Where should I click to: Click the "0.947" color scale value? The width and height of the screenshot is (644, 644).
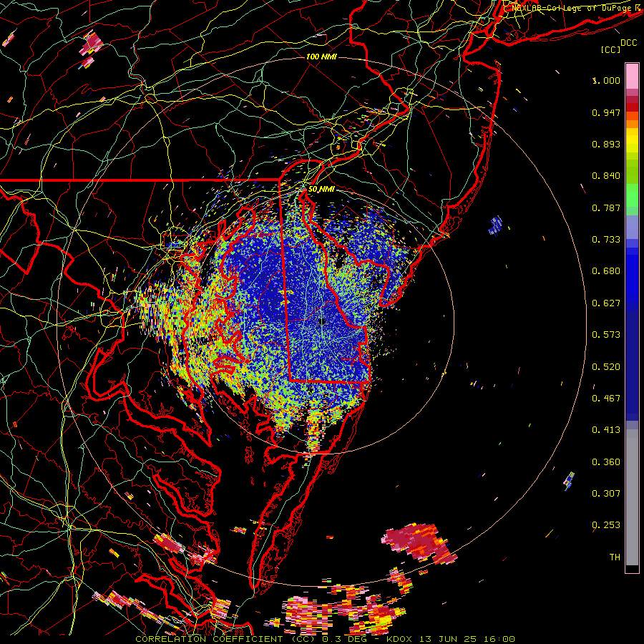[606, 112]
